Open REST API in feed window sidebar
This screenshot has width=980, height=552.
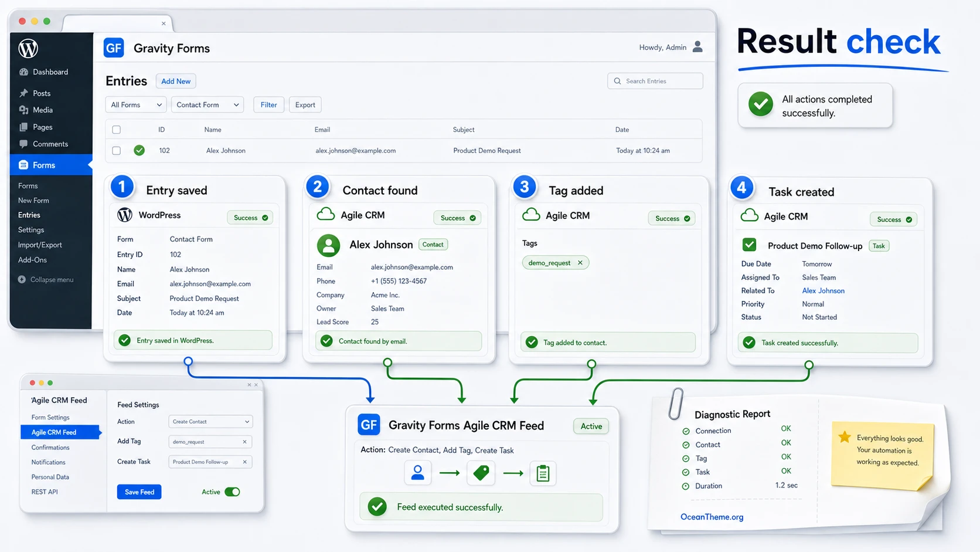[x=45, y=492]
